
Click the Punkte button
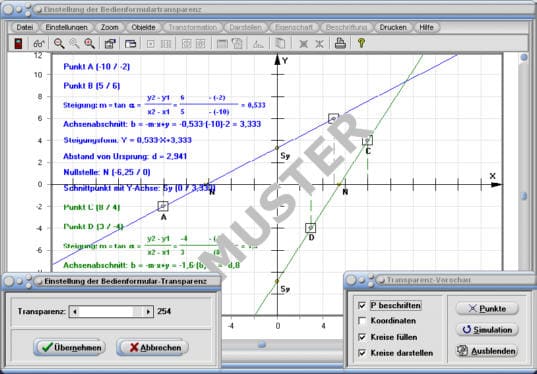click(x=487, y=309)
